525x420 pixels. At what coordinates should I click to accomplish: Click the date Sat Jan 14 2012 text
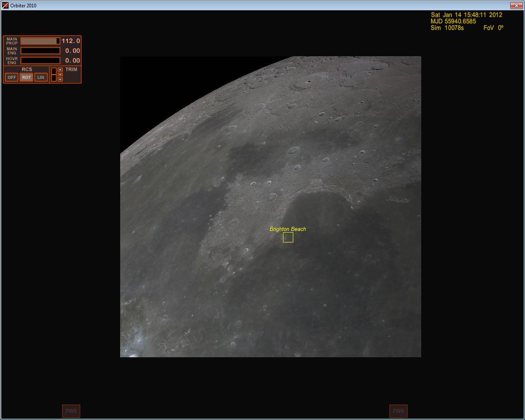(x=466, y=14)
